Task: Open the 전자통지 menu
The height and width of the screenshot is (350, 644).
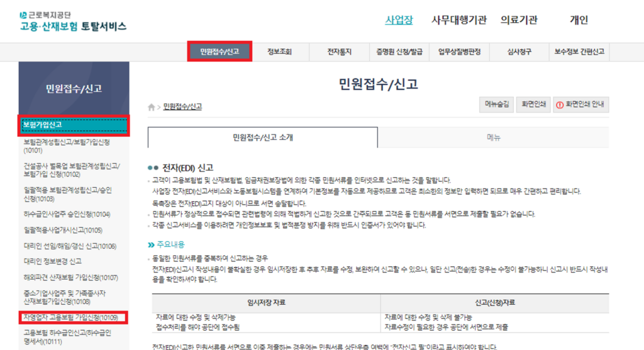Action: pos(340,52)
